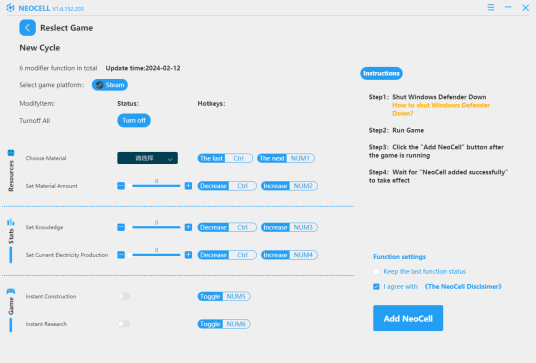Click the Set Material Amount slider track
The width and height of the screenshot is (536, 363).
tap(155, 186)
